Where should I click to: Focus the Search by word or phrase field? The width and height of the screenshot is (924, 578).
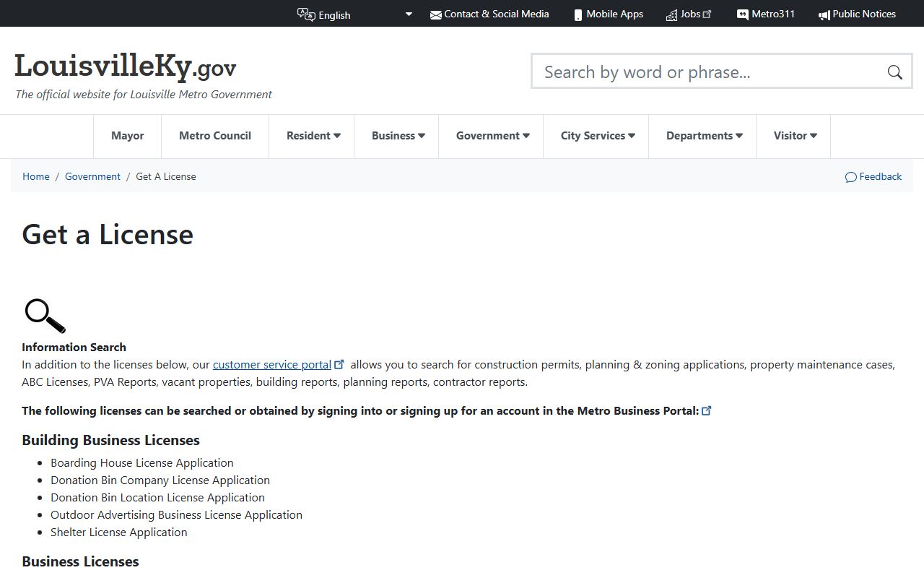(x=707, y=72)
